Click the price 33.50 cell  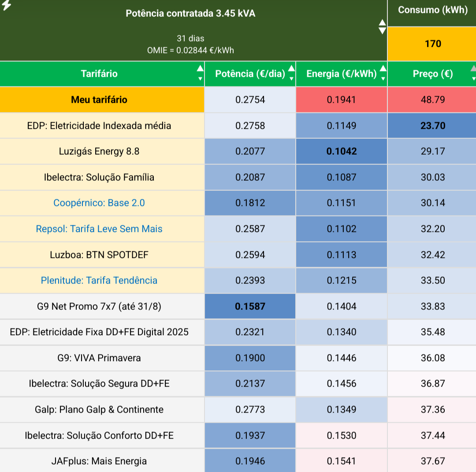[x=433, y=280]
